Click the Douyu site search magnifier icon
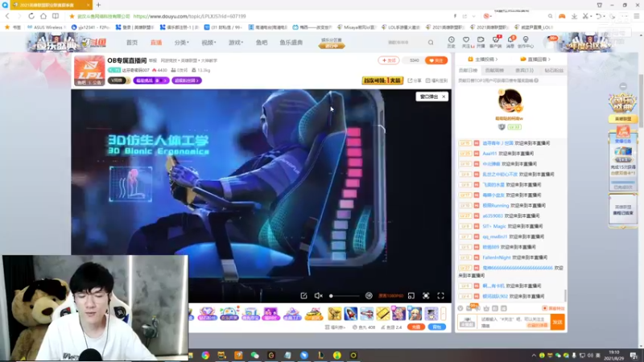Image resolution: width=644 pixels, height=362 pixels. point(431,43)
